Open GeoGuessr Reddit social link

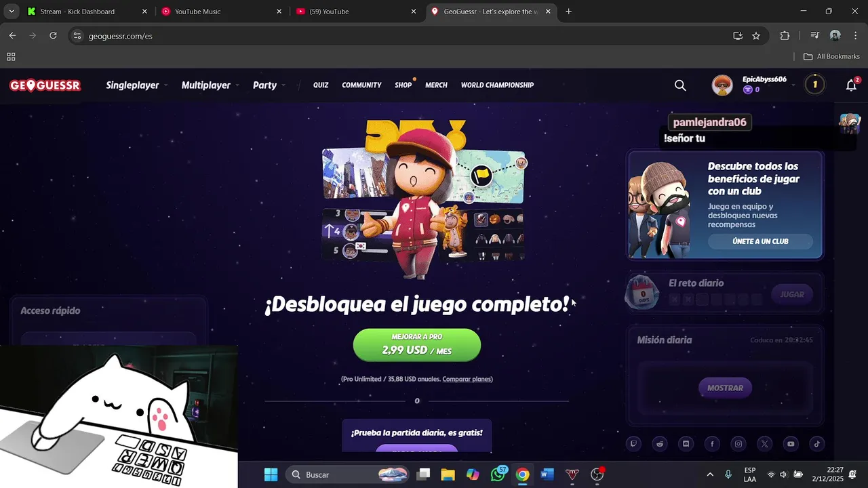tap(660, 444)
